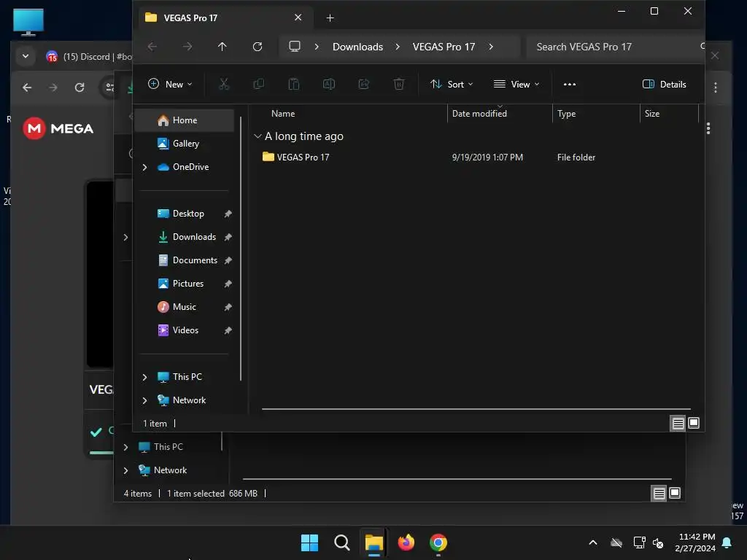Viewport: 747px width, 560px height.
Task: Click Downloads breadcrumb in address bar
Action: pyautogui.click(x=357, y=47)
